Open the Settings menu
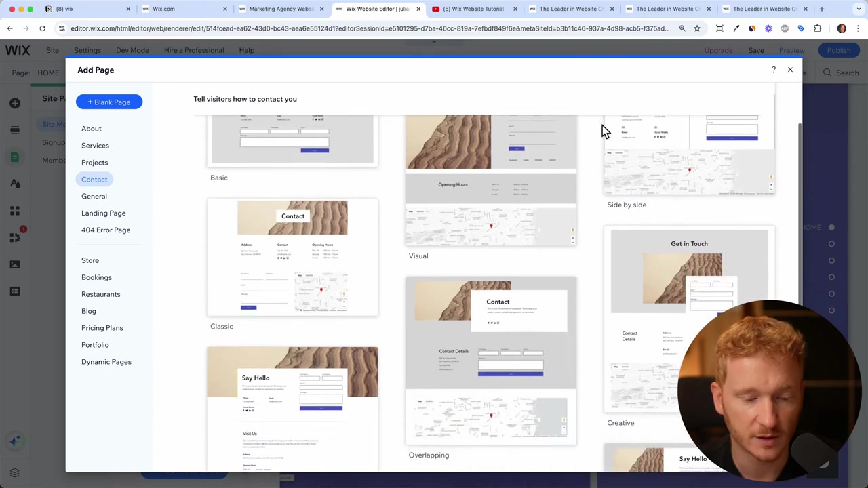868x488 pixels. 87,50
